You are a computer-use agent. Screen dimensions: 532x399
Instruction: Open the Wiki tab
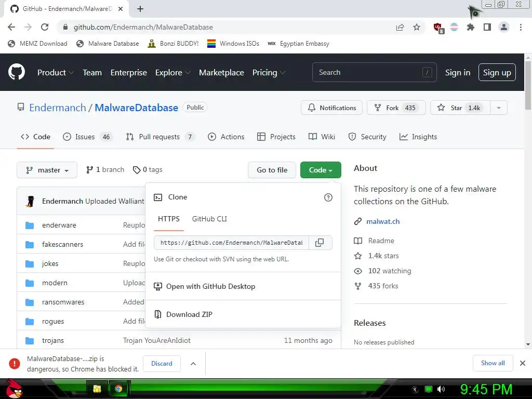pyautogui.click(x=322, y=137)
